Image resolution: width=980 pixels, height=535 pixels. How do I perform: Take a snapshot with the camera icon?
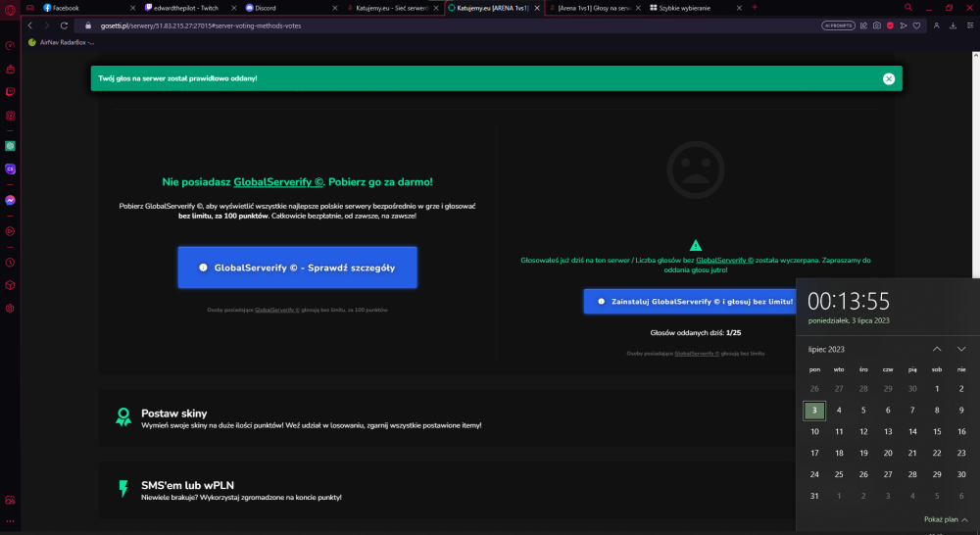(877, 25)
